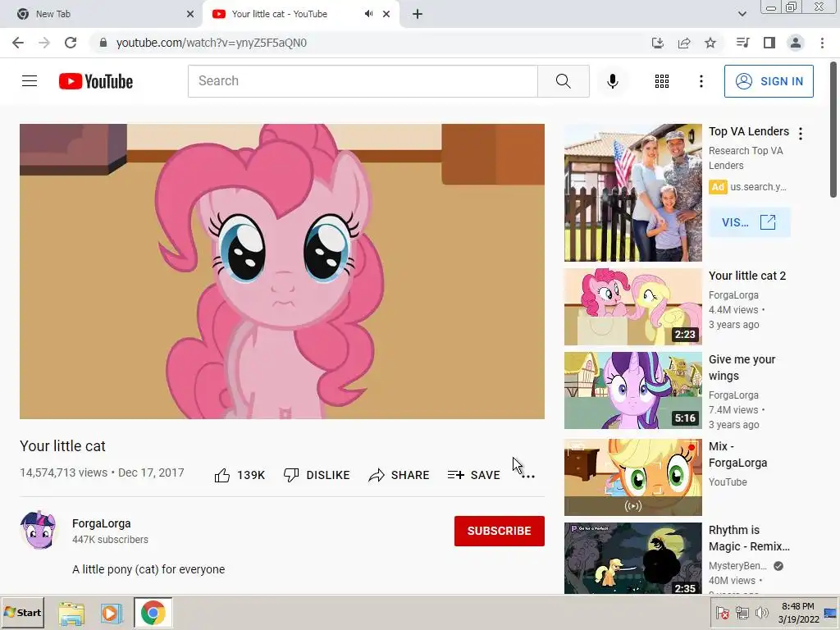The image size is (840, 630).
Task: Play the Rhythm is Magic thumbnail
Action: point(632,558)
